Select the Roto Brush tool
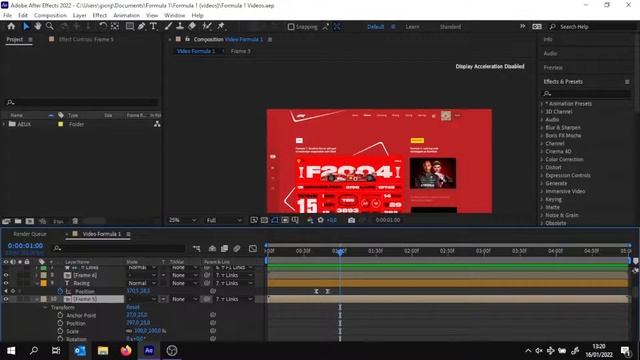This screenshot has height=360, width=640. point(207,26)
